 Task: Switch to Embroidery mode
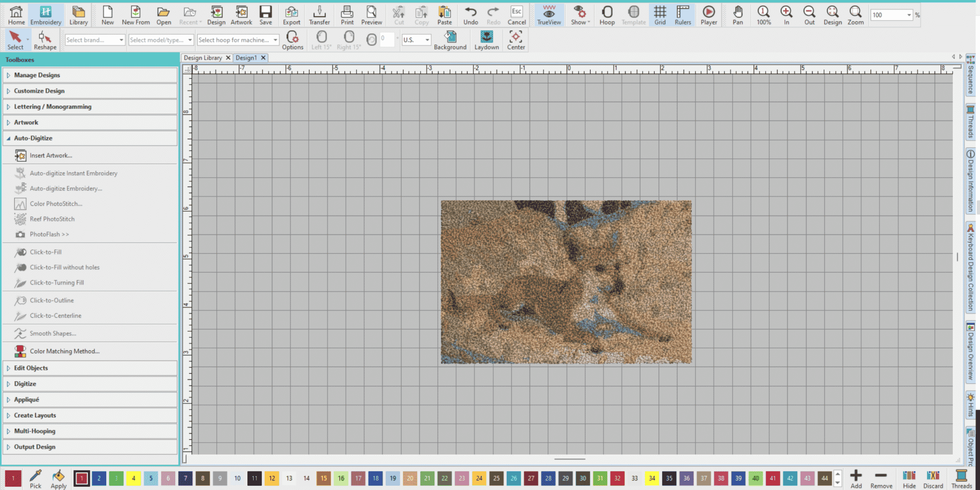pos(45,15)
